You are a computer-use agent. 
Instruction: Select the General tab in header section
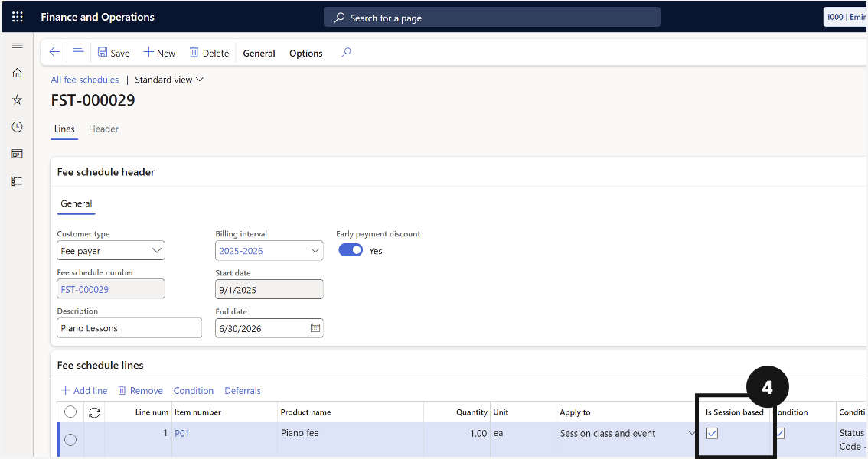point(77,203)
